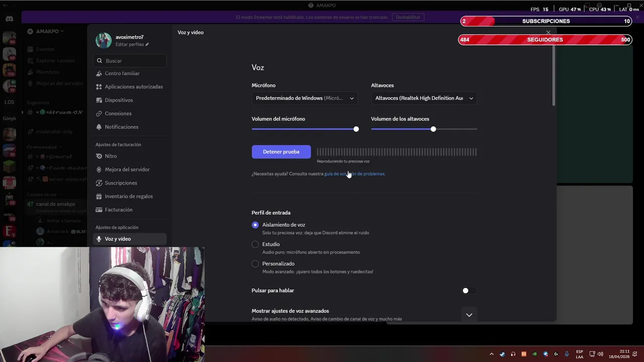This screenshot has width=644, height=362.
Task: Open the 21:11 clock and calendar
Action: click(619, 354)
